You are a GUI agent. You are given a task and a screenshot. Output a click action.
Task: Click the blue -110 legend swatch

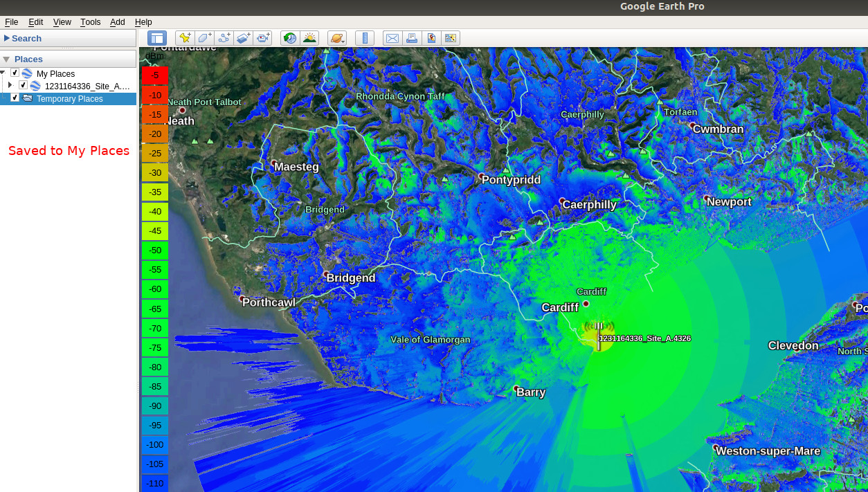[x=155, y=483]
